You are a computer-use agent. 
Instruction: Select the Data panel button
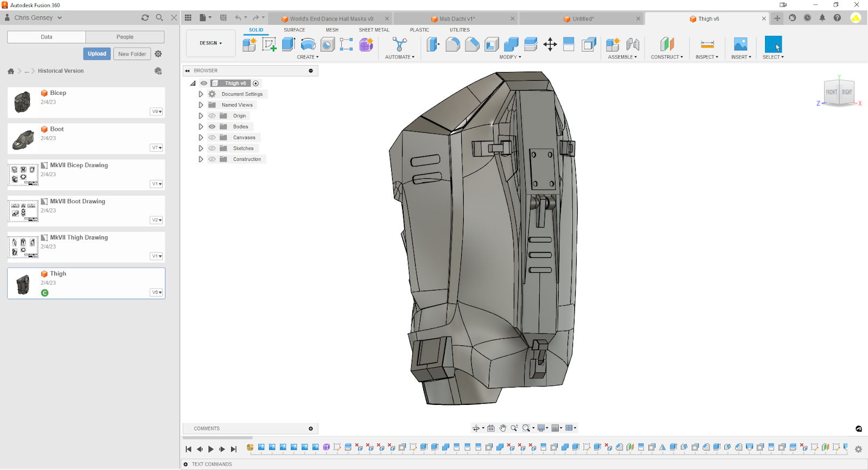[47, 37]
